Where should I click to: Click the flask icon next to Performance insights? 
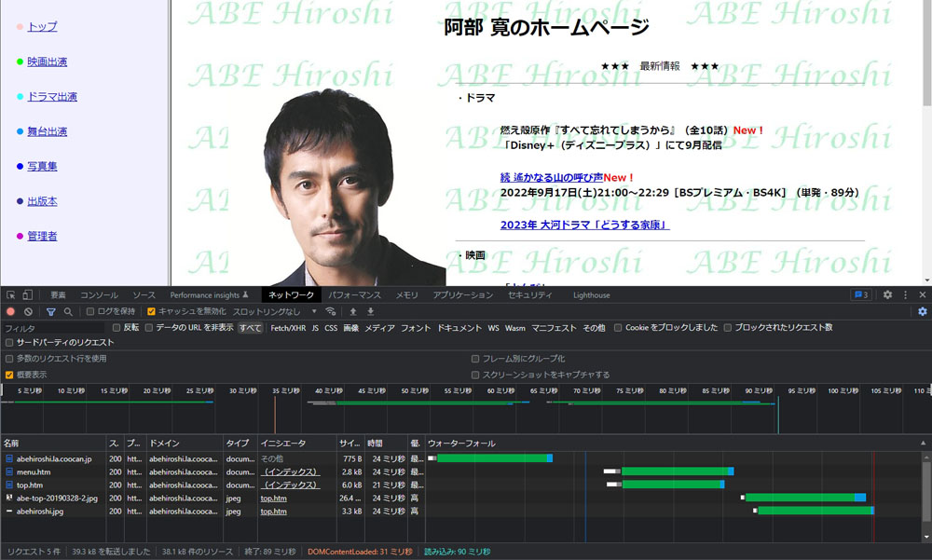245,294
